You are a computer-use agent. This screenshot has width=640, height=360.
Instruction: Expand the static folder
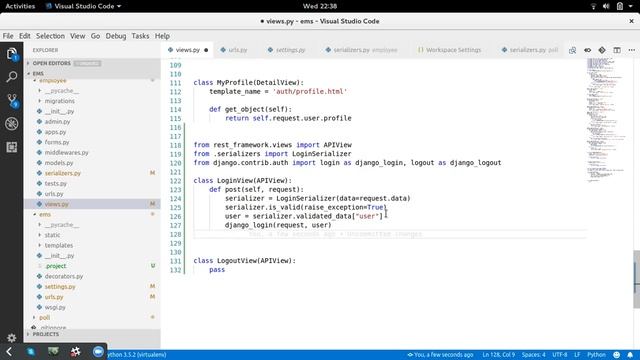(52, 235)
